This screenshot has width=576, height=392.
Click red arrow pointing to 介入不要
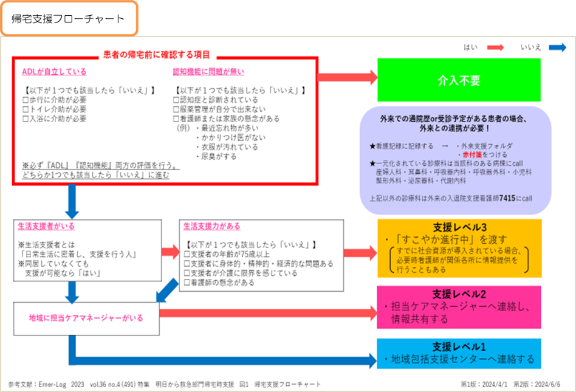345,77
